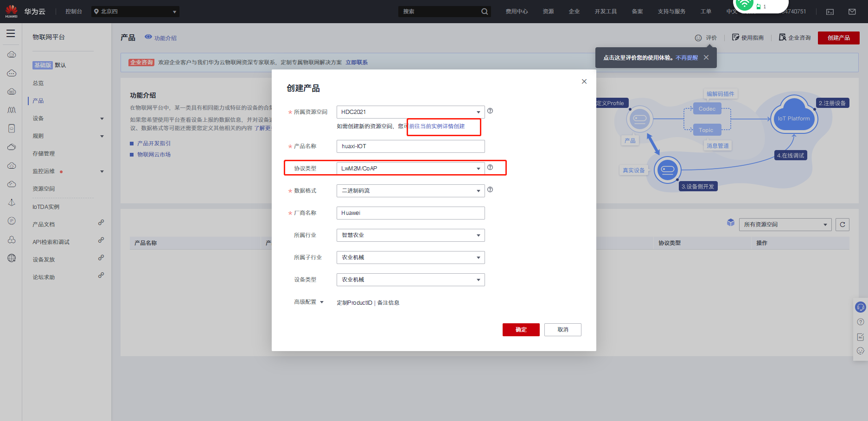Cancel the dialog with 取消
Viewport: 868px width, 421px height.
(563, 330)
